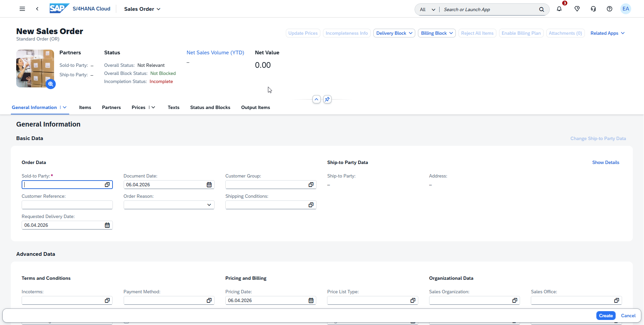The image size is (644, 325).
Task: Click the back arrow navigation icon
Action: pyautogui.click(x=37, y=9)
